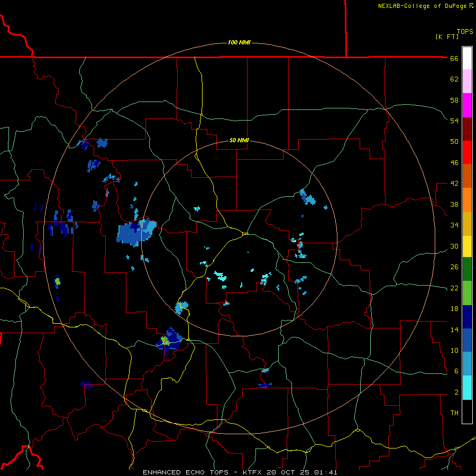Click the black TH swatch at legend bottom
The image size is (476, 476).
click(x=467, y=411)
